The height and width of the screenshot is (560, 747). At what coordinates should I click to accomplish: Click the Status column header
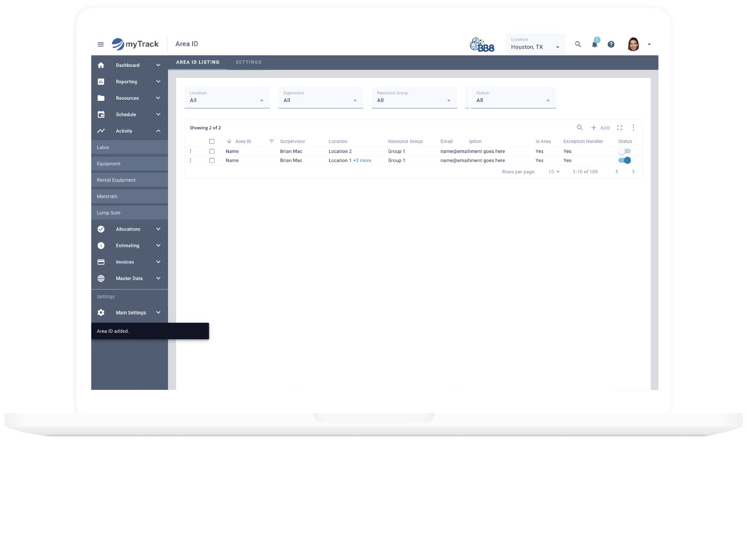point(625,141)
